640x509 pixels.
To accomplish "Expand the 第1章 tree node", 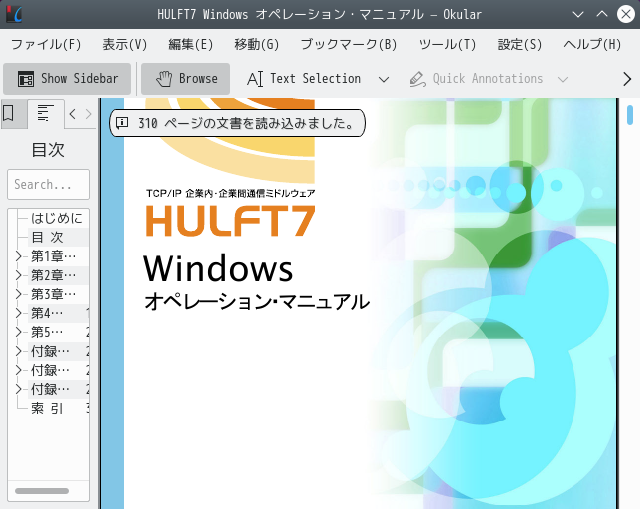I will tap(18, 256).
